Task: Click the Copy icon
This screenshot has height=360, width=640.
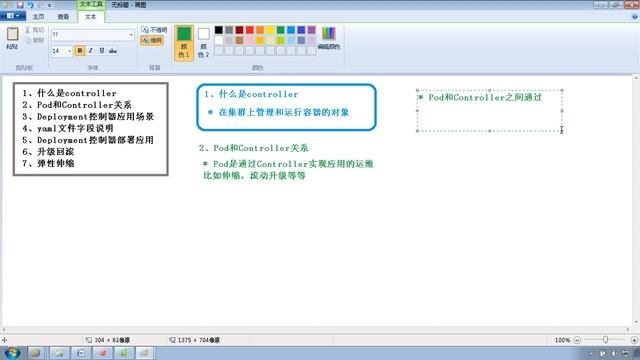Action: click(x=28, y=40)
